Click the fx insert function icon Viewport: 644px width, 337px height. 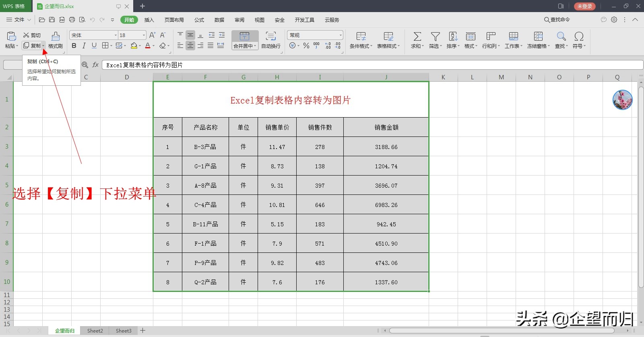[95, 65]
